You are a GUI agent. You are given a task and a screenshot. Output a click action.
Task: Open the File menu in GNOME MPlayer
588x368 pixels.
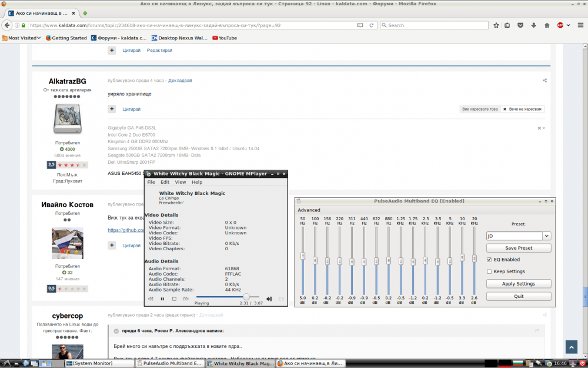click(151, 182)
